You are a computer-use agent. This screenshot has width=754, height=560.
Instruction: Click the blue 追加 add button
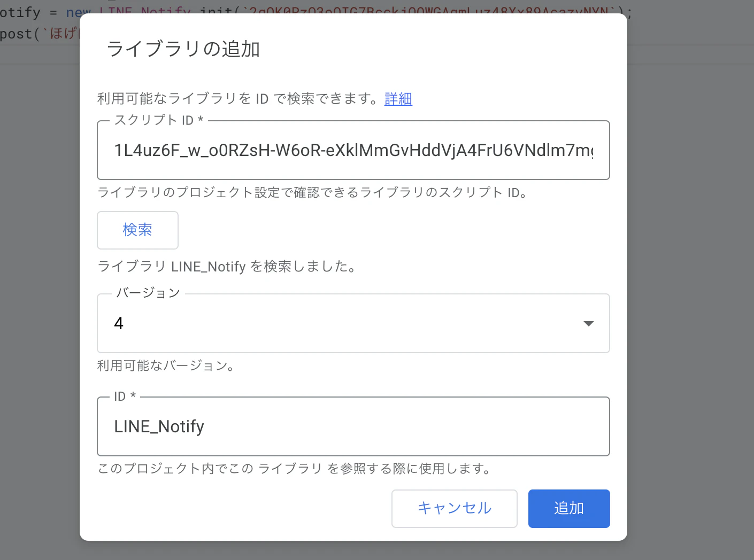pyautogui.click(x=569, y=508)
